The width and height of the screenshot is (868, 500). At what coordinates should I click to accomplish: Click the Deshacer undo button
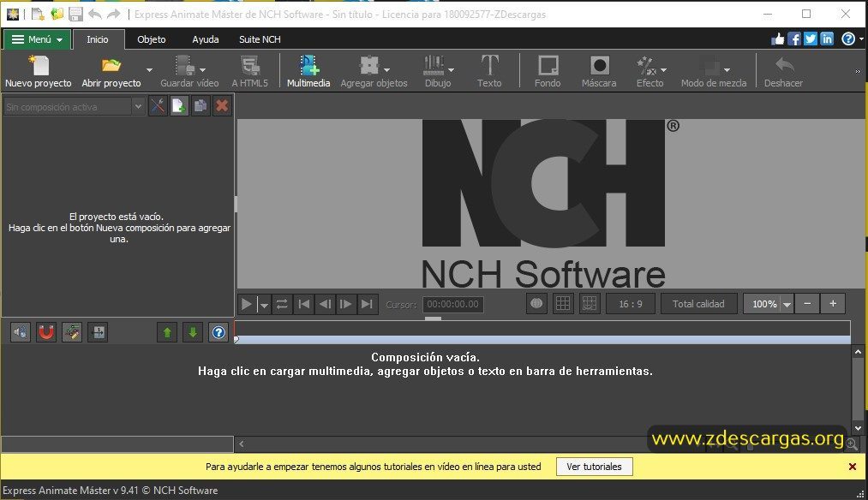[783, 71]
